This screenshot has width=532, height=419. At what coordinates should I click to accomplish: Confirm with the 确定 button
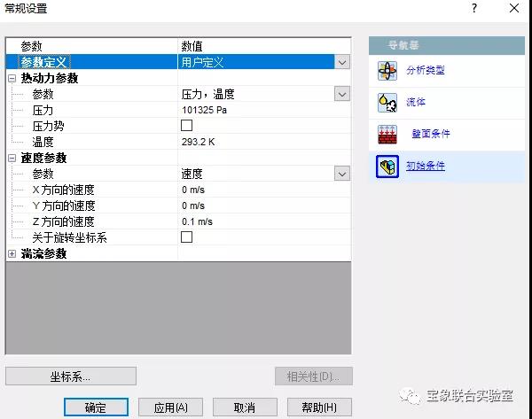click(96, 407)
